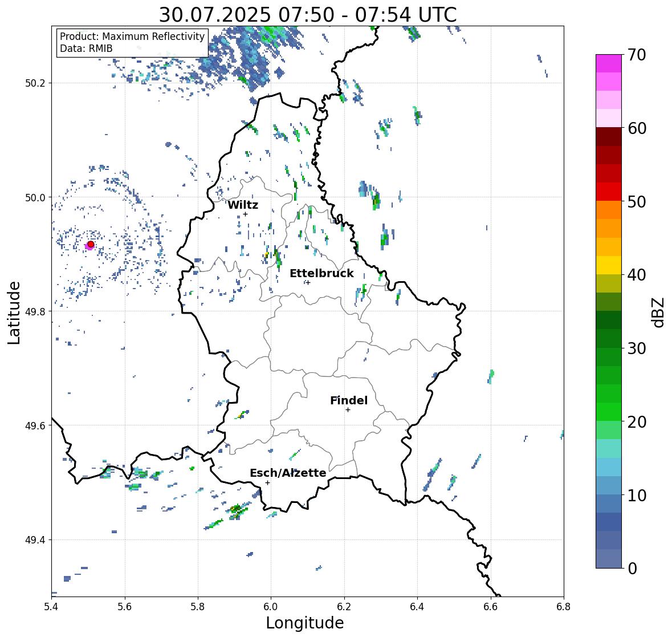Click the plus marker below Findel
The height and width of the screenshot is (637, 672).
tap(348, 410)
